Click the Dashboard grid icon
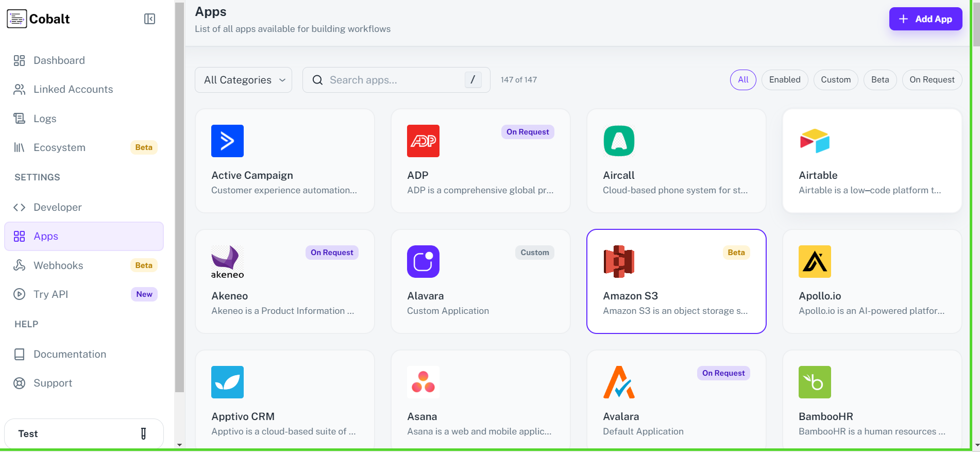Screen dimensions: 980x452 19,61
